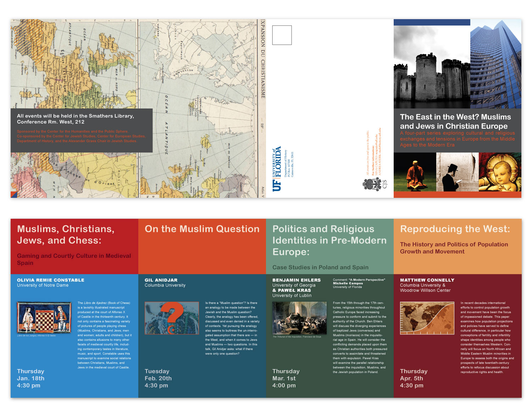Select the kneeling monk in orange robe photo
Image resolution: width=532 pixels, height=418 pixels.
point(415,172)
